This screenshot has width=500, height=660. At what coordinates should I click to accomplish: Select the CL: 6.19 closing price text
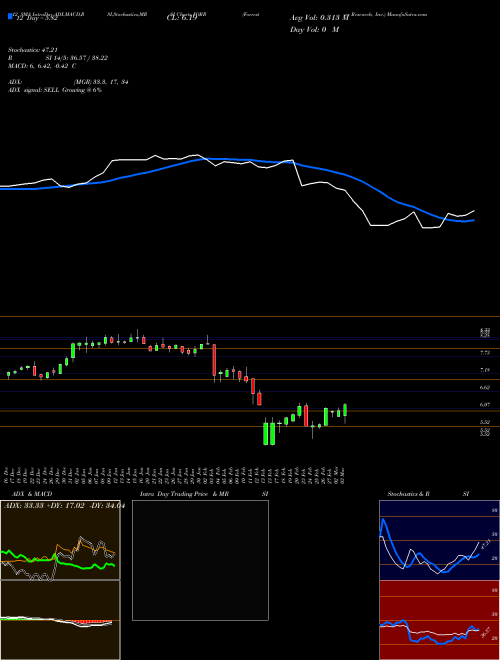click(181, 18)
